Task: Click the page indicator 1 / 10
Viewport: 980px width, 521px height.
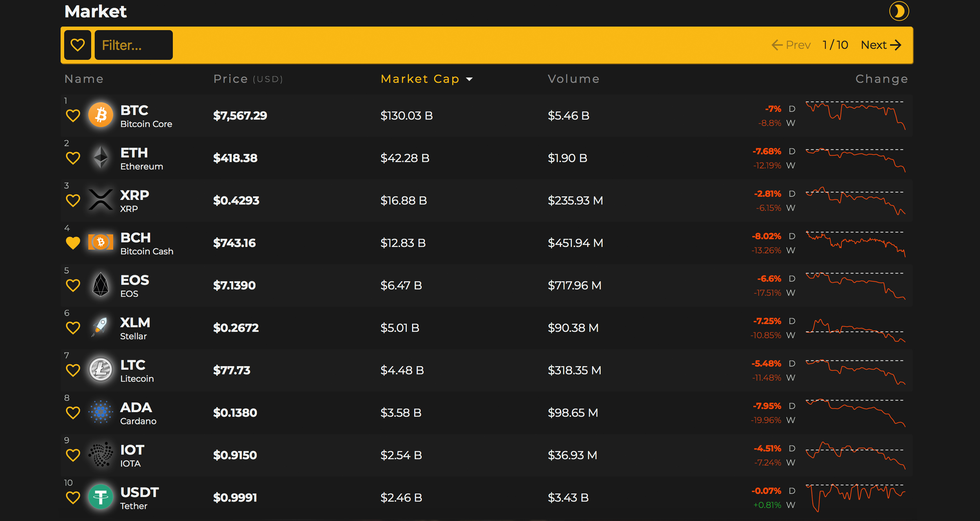Action: (835, 45)
